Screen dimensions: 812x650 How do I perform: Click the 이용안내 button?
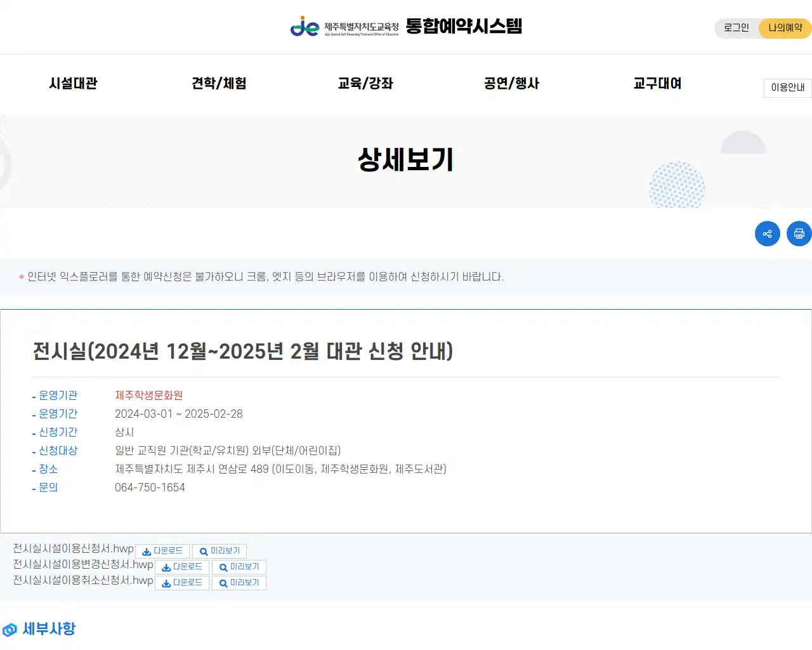[788, 88]
